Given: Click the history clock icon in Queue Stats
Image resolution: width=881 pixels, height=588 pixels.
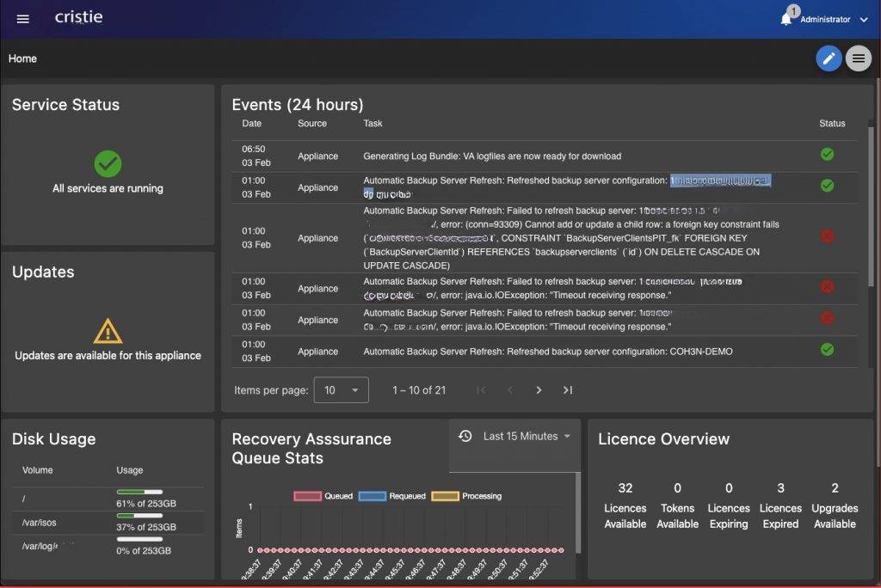Looking at the screenshot, I should pos(465,436).
